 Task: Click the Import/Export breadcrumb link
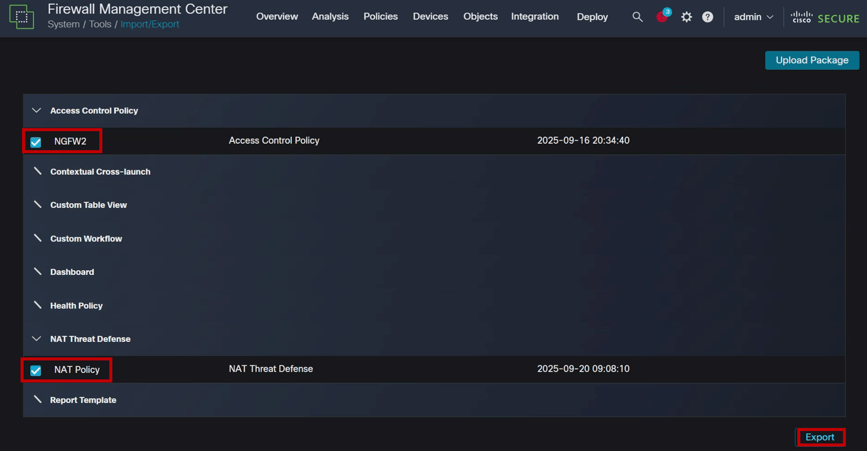point(150,24)
